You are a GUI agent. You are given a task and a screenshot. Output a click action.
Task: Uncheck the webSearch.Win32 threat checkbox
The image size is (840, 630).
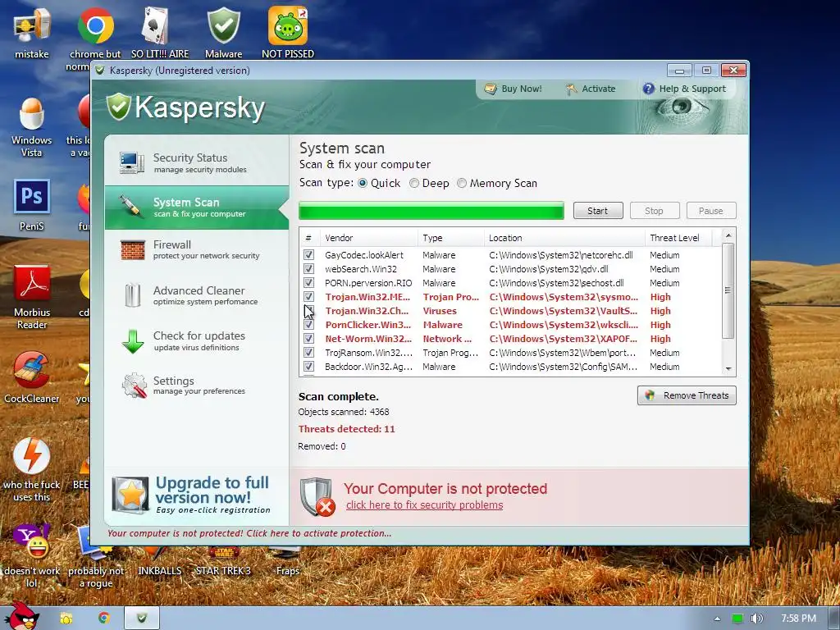tap(308, 268)
